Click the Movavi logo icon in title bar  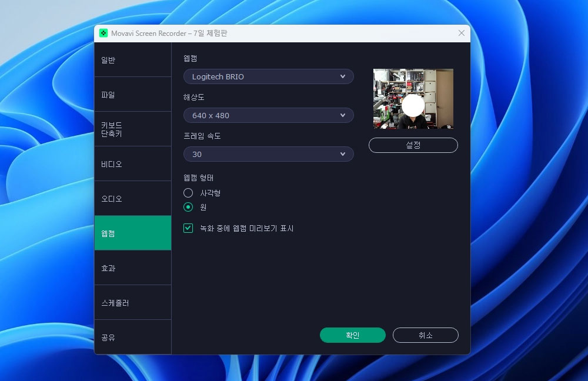point(103,34)
